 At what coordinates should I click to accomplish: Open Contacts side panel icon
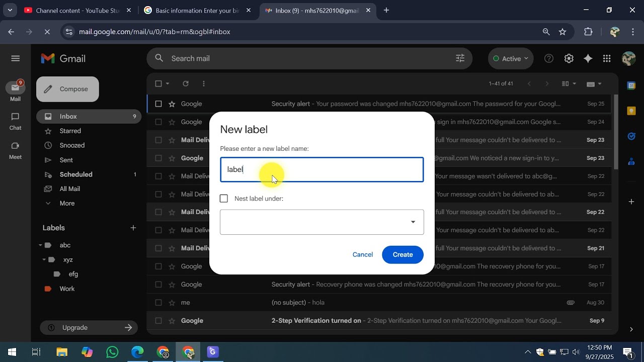631,161
